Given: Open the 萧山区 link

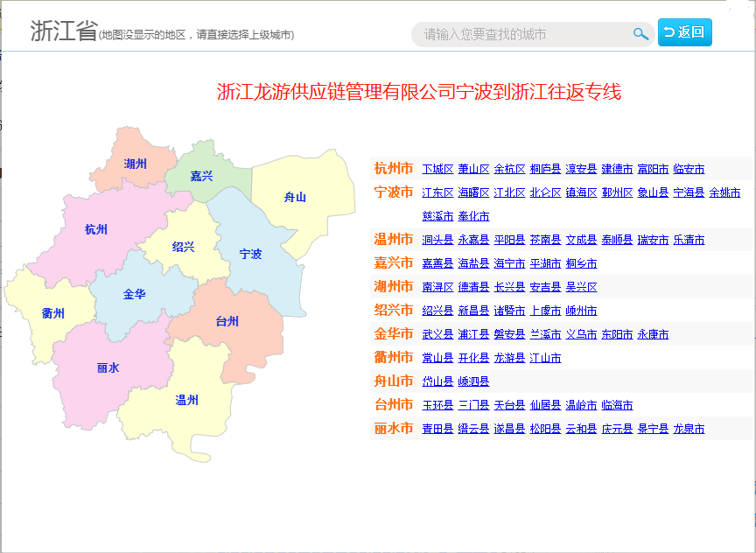Looking at the screenshot, I should (x=473, y=169).
